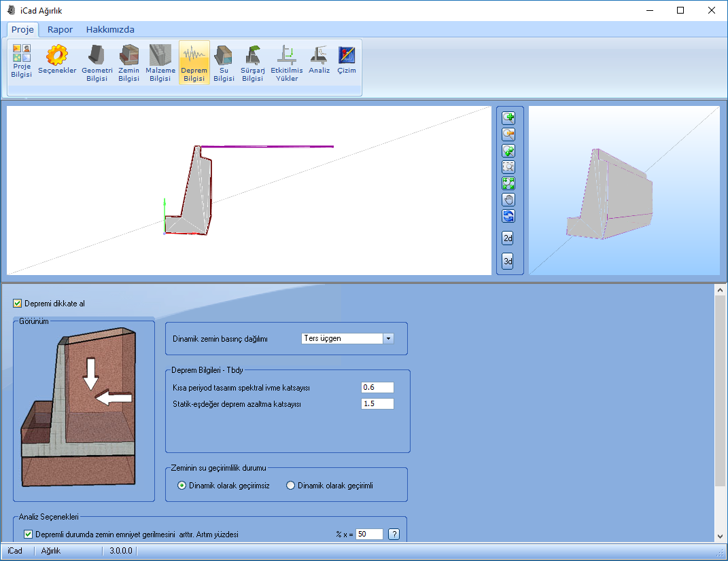Open Sürşarj Bilgisi ribbon button
The height and width of the screenshot is (561, 728).
click(x=253, y=63)
